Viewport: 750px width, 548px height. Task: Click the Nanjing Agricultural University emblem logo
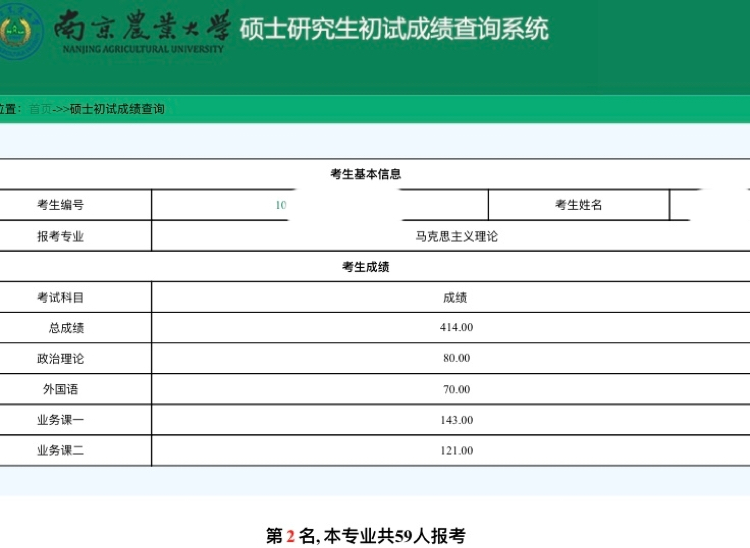coord(20,31)
